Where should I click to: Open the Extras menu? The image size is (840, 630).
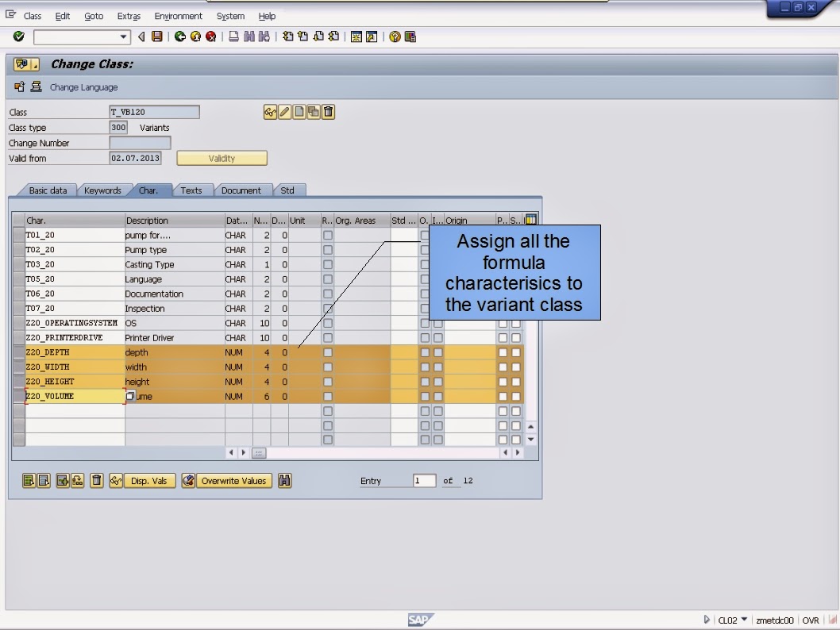tap(129, 16)
